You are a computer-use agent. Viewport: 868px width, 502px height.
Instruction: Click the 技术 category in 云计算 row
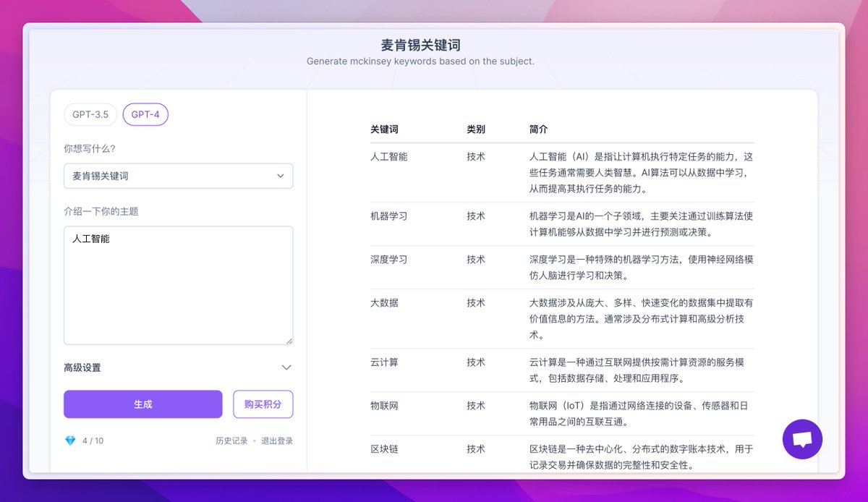coord(476,362)
